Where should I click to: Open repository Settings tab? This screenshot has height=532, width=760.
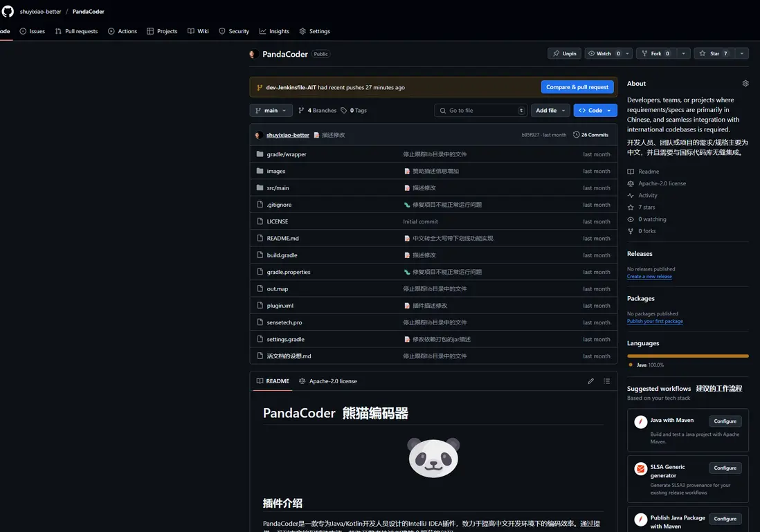(x=315, y=31)
